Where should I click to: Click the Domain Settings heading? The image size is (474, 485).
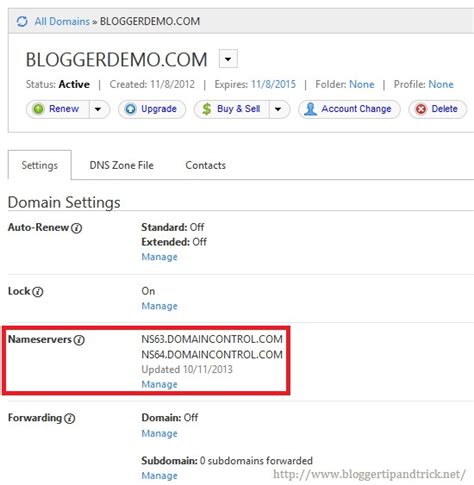64,203
